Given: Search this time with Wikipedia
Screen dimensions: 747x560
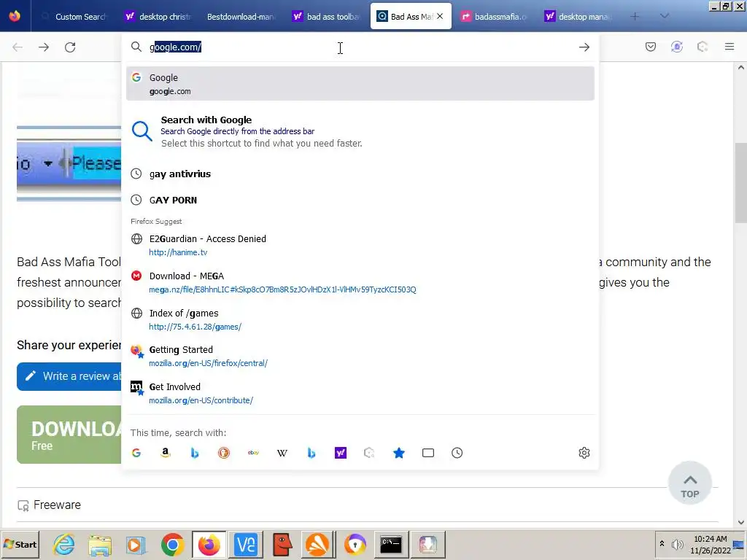Looking at the screenshot, I should click(x=282, y=453).
